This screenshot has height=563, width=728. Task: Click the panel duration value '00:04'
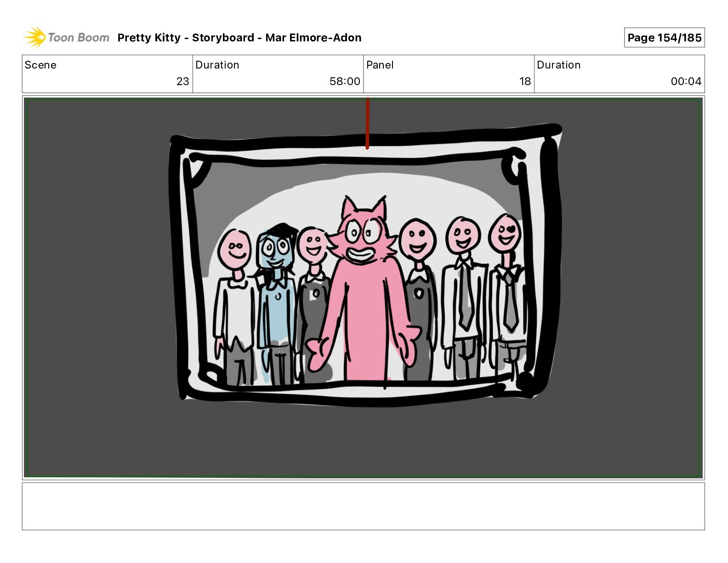[686, 81]
